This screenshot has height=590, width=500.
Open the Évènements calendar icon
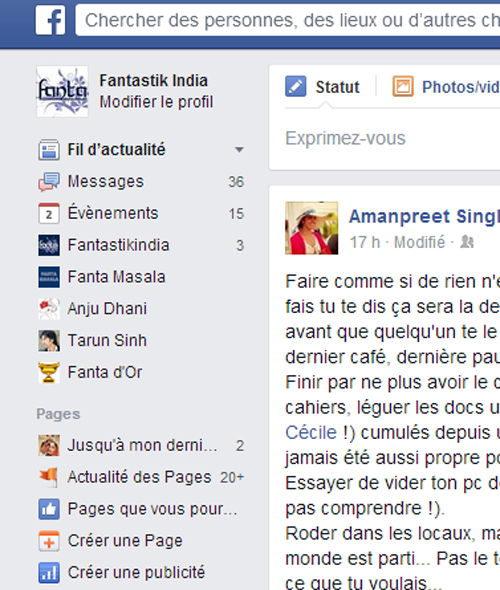[49, 213]
